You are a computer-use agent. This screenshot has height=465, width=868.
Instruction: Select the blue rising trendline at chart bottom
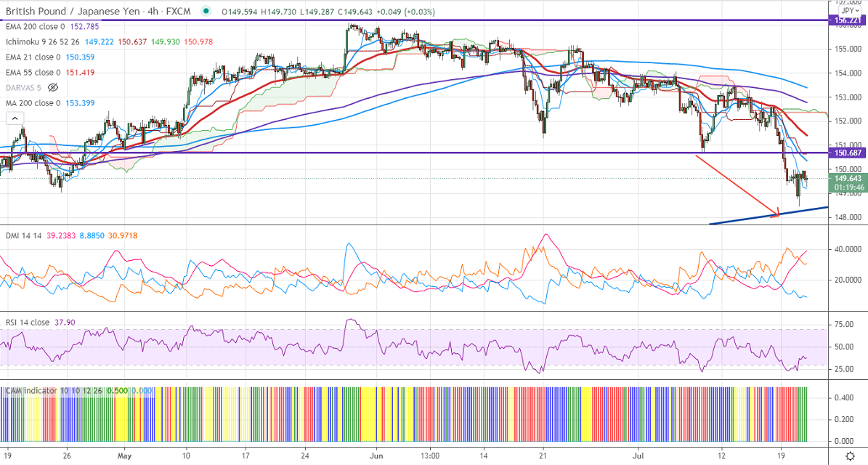(x=769, y=215)
